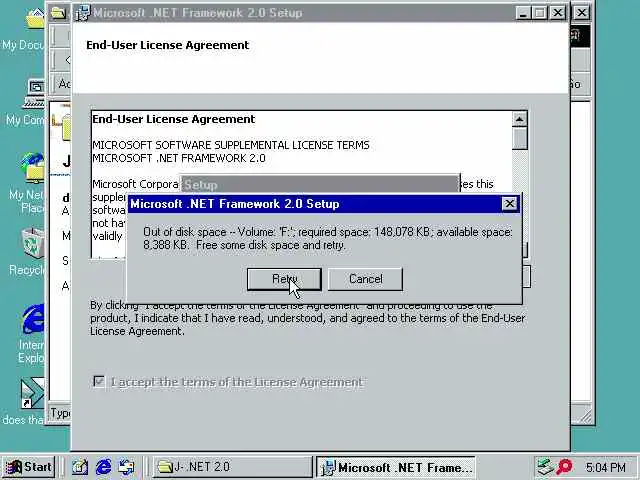The width and height of the screenshot is (640, 480).
Task: Open the Internet Explorer desktop icon
Action: [x=31, y=333]
